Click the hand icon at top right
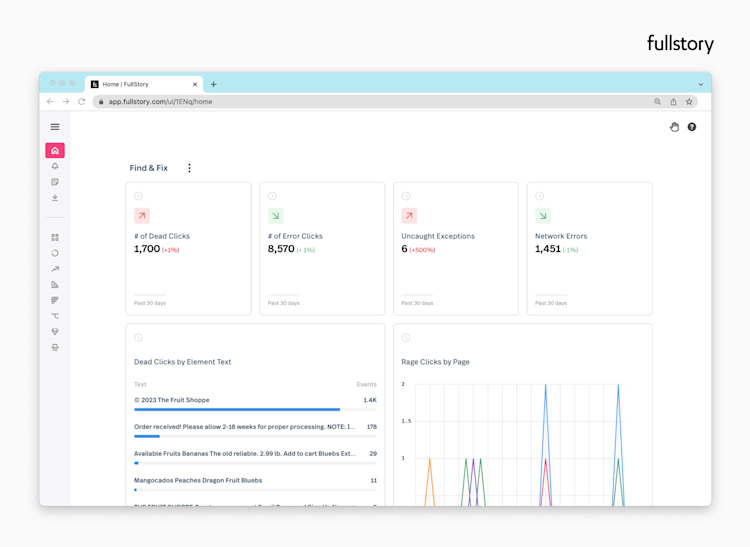750x547 pixels. pyautogui.click(x=674, y=127)
